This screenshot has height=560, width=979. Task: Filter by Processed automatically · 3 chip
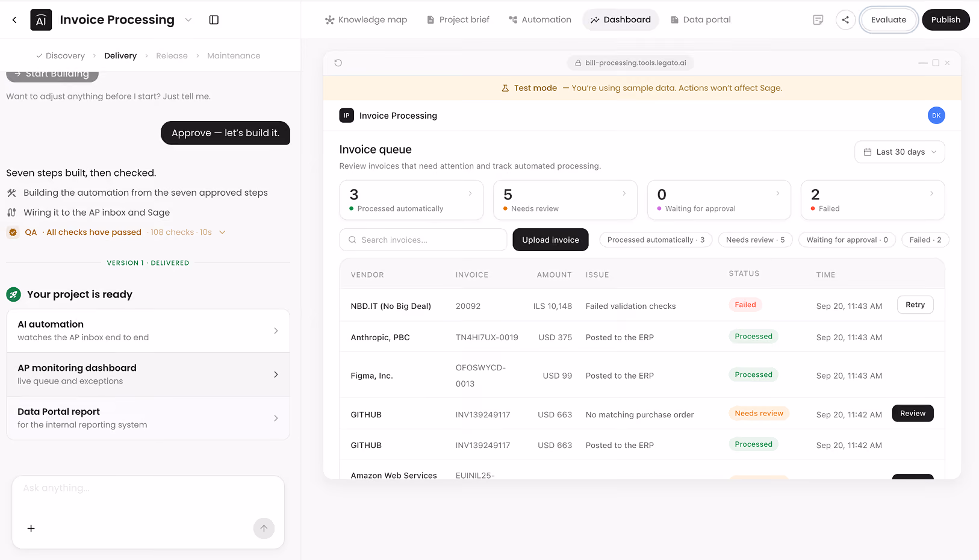click(656, 240)
